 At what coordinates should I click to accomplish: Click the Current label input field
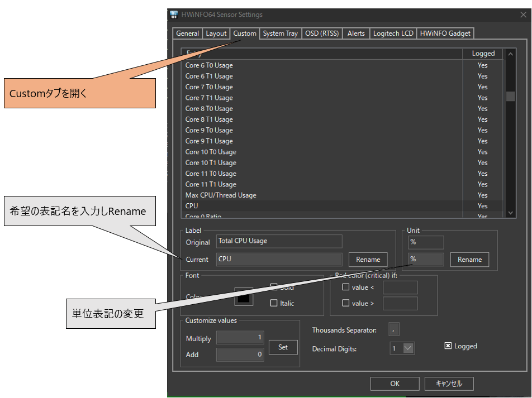(279, 260)
